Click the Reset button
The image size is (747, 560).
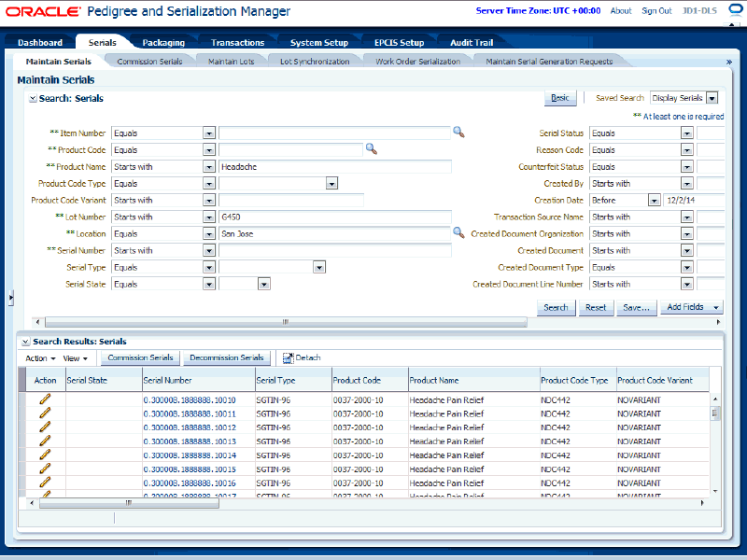click(x=596, y=308)
